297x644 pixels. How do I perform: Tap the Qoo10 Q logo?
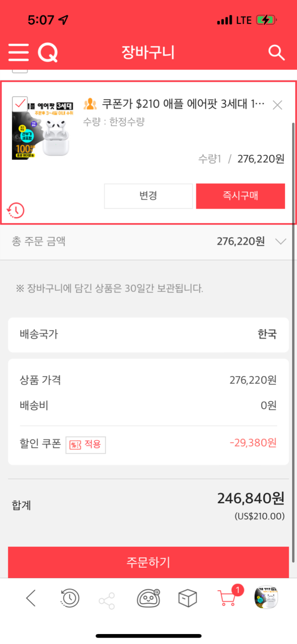(x=48, y=52)
